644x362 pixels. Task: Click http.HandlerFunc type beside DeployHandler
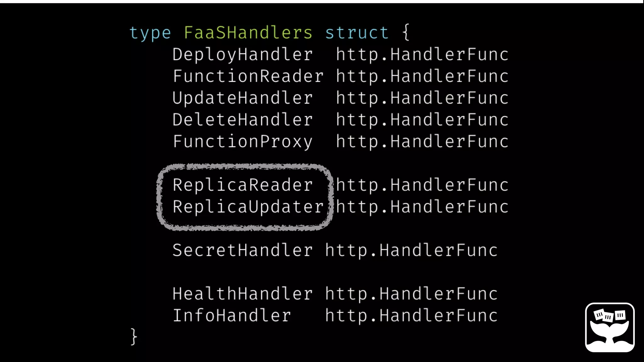422,55
